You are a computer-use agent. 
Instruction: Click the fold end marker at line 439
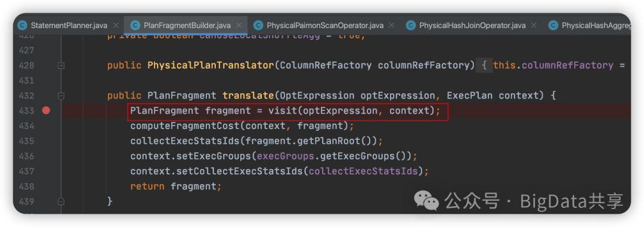[x=61, y=201]
